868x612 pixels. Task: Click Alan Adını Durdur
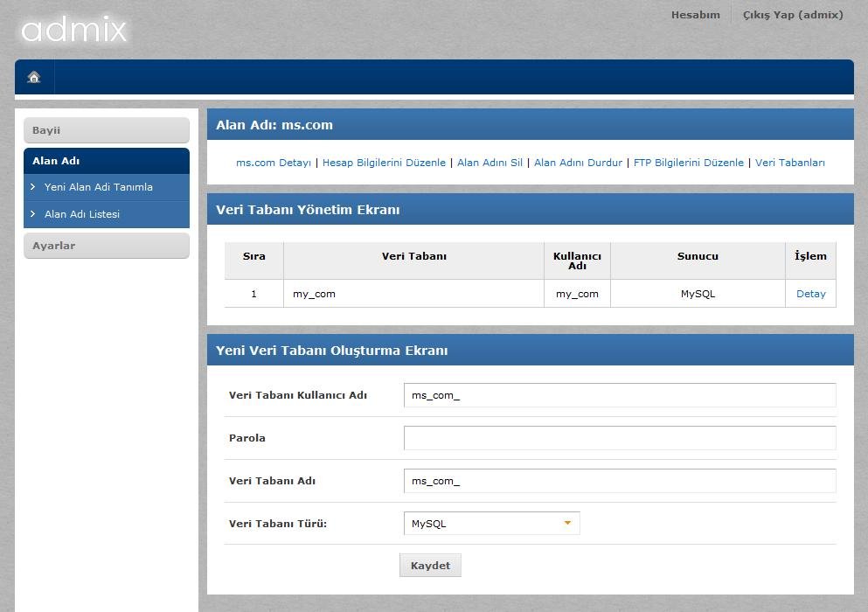(578, 163)
